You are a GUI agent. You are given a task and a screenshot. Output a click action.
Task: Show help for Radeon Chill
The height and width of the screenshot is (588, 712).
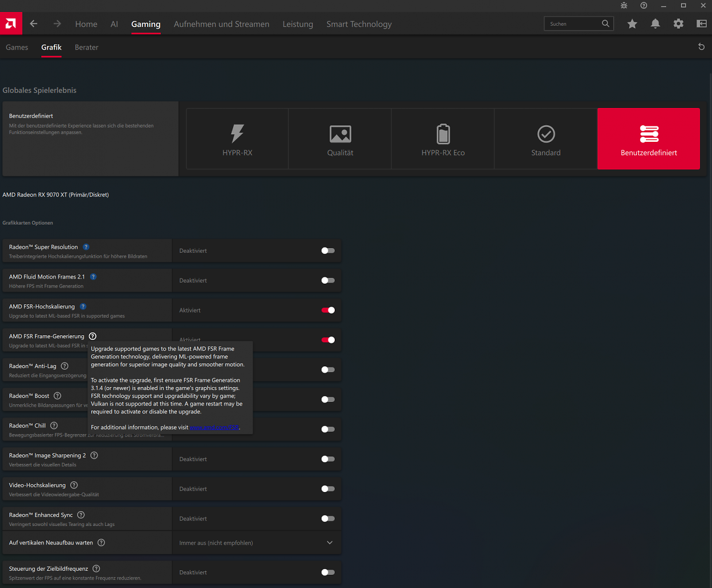tap(54, 425)
